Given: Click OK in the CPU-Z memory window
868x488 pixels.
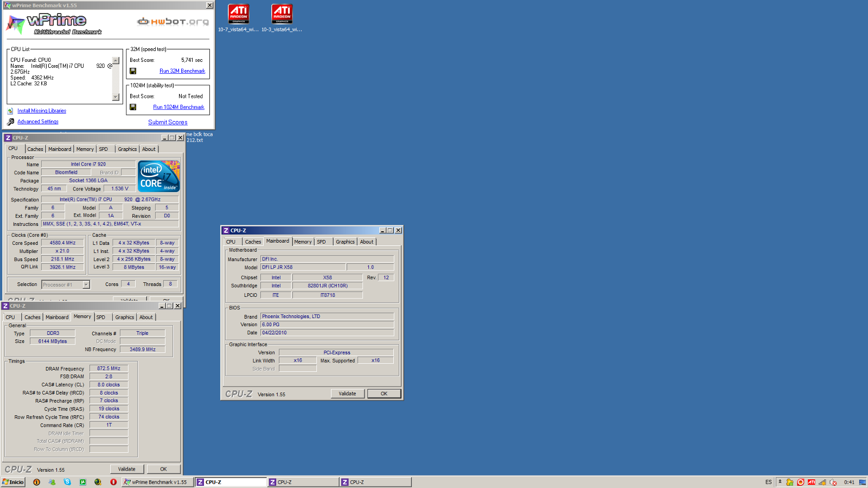Looking at the screenshot, I should click(163, 469).
